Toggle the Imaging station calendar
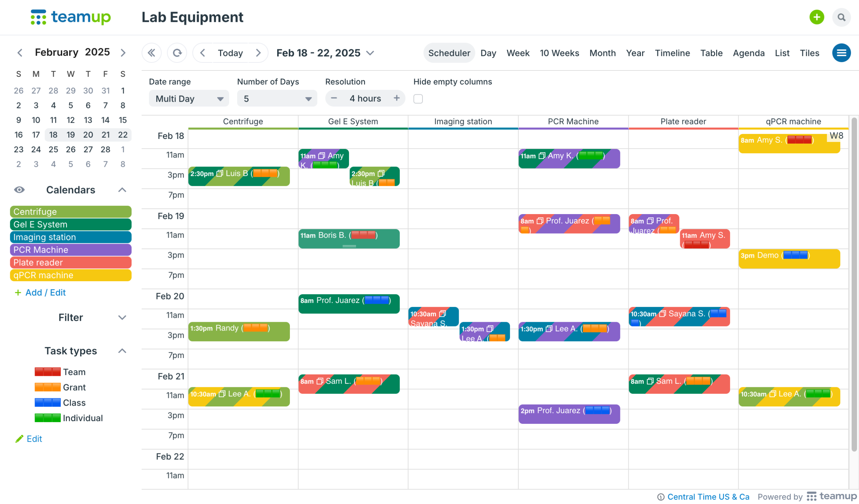859x504 pixels. (x=70, y=237)
